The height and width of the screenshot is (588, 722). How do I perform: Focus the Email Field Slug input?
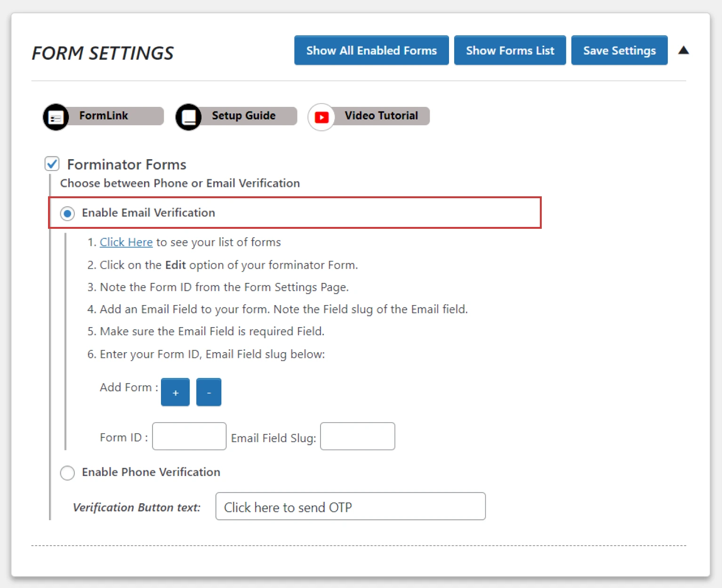coord(358,436)
